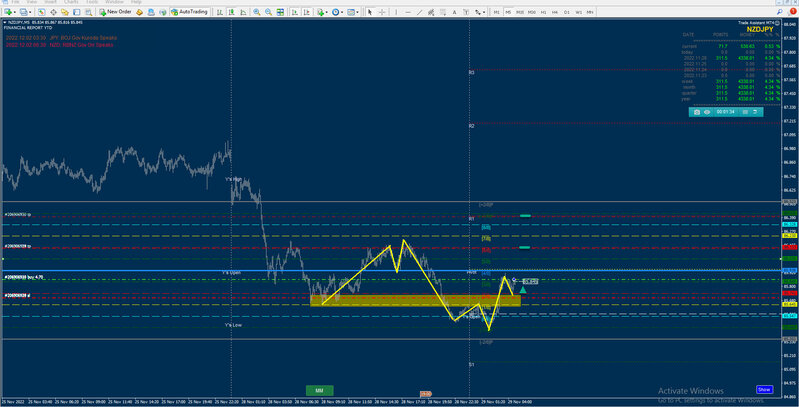Click the New Order button

pos(116,12)
